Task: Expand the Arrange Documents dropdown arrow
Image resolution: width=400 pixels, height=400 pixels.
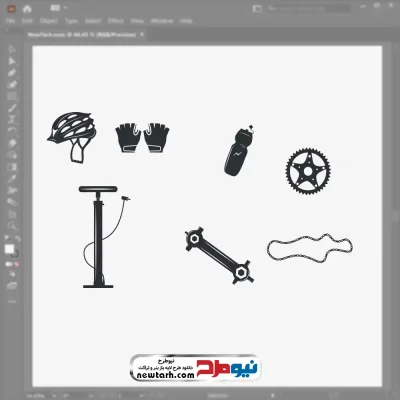Action: (65, 8)
